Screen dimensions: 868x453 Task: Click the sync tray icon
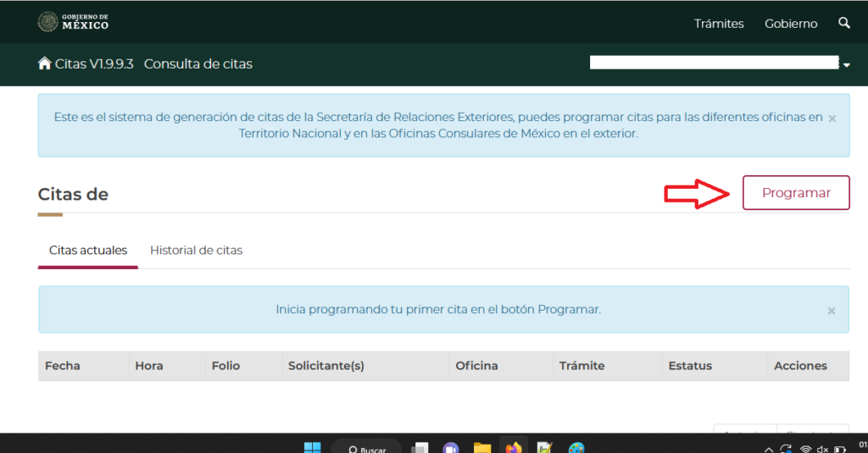coord(786,449)
